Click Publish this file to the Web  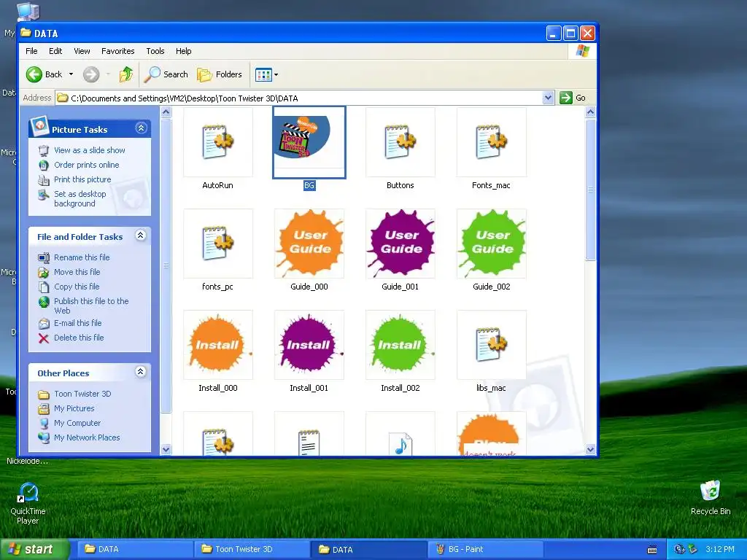(91, 306)
